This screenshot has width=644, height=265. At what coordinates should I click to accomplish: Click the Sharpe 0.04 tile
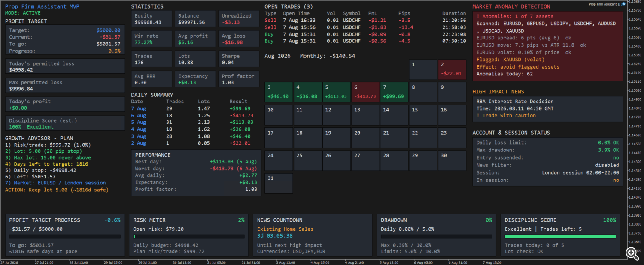point(239,59)
